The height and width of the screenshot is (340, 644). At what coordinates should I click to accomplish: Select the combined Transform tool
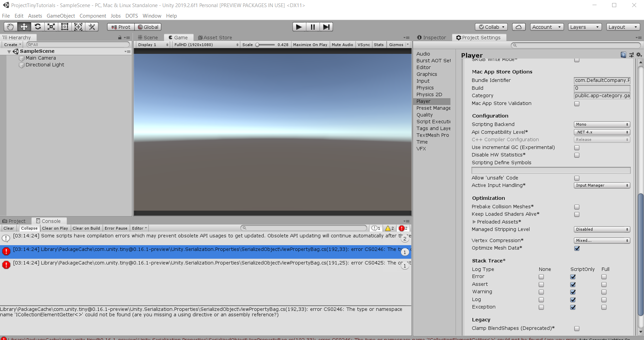coord(78,27)
